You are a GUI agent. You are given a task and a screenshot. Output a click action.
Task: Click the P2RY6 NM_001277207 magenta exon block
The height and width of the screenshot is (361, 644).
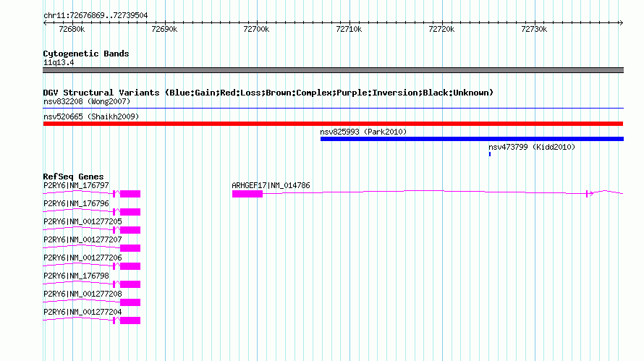[130, 248]
